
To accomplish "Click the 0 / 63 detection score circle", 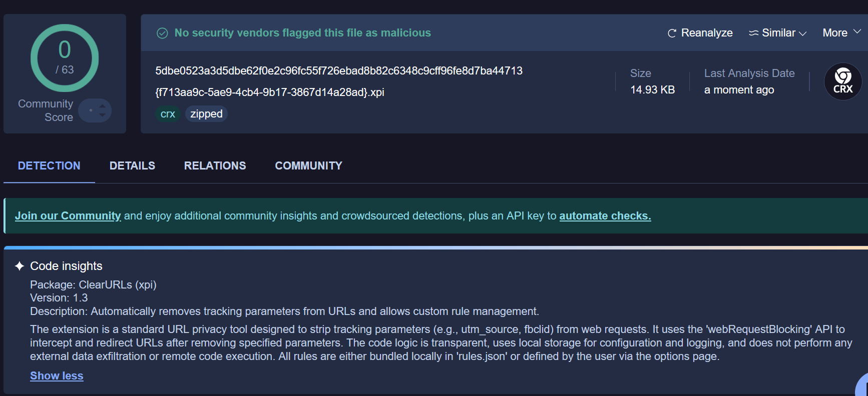I will click(65, 58).
